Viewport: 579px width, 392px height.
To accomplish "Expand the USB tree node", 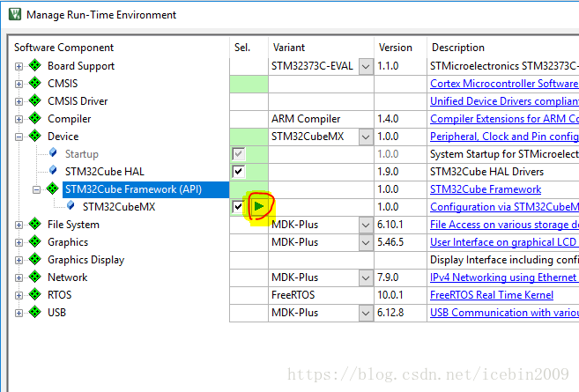I will 19,313.
